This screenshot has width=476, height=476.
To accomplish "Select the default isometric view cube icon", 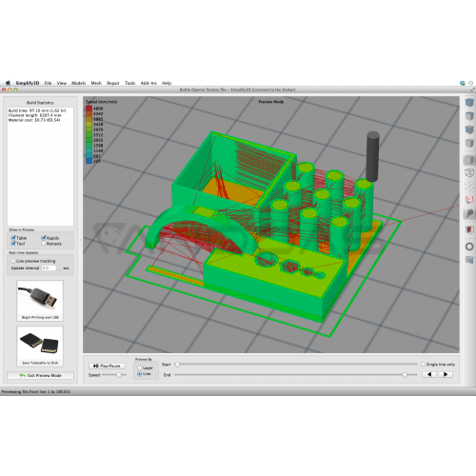I will pos(469,103).
